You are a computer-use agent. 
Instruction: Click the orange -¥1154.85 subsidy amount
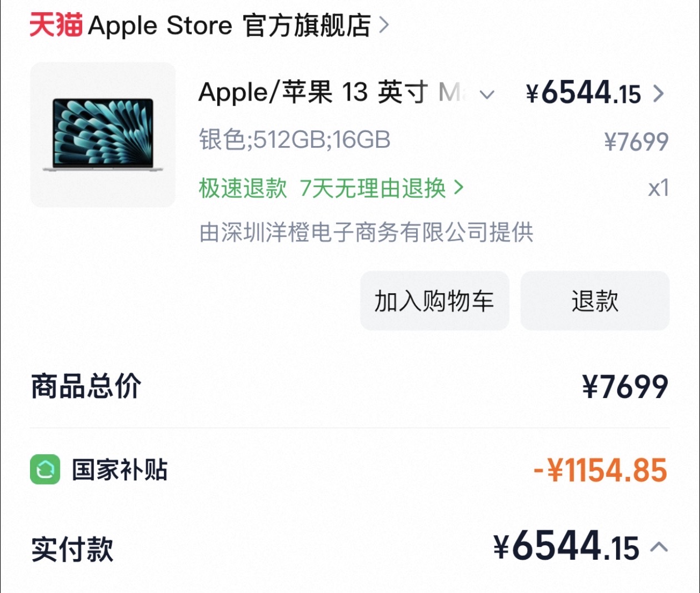point(600,471)
